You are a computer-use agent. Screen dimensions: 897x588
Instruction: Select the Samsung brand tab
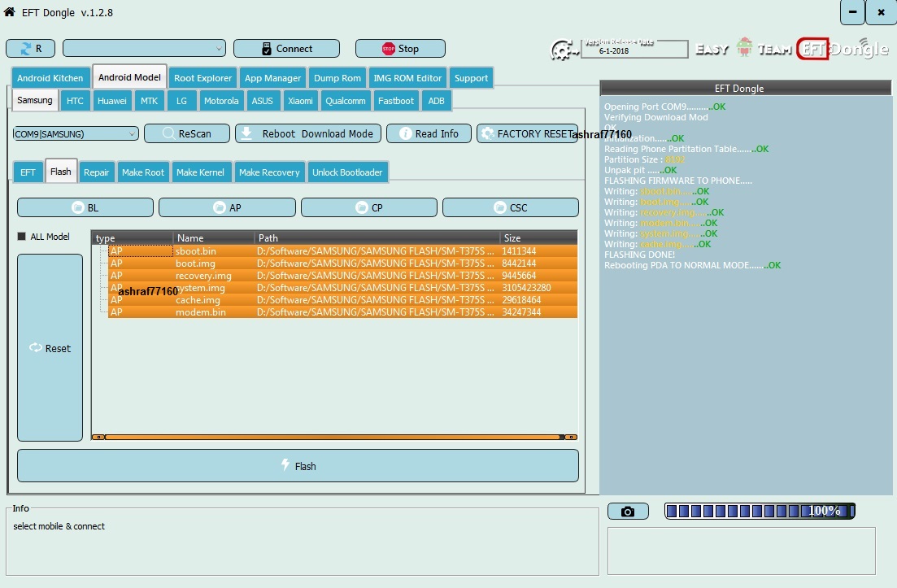click(34, 100)
